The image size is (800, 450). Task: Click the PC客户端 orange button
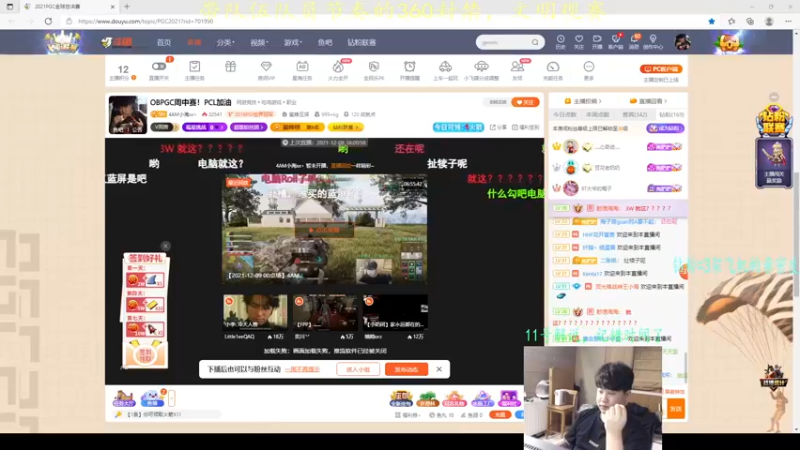click(661, 69)
